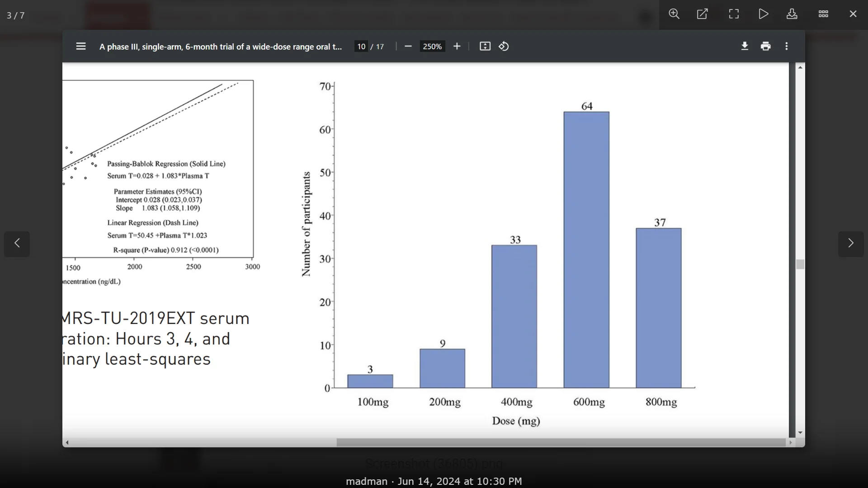This screenshot has height=488, width=868.
Task: Toggle thumbnail strip grid icon
Action: [824, 14]
